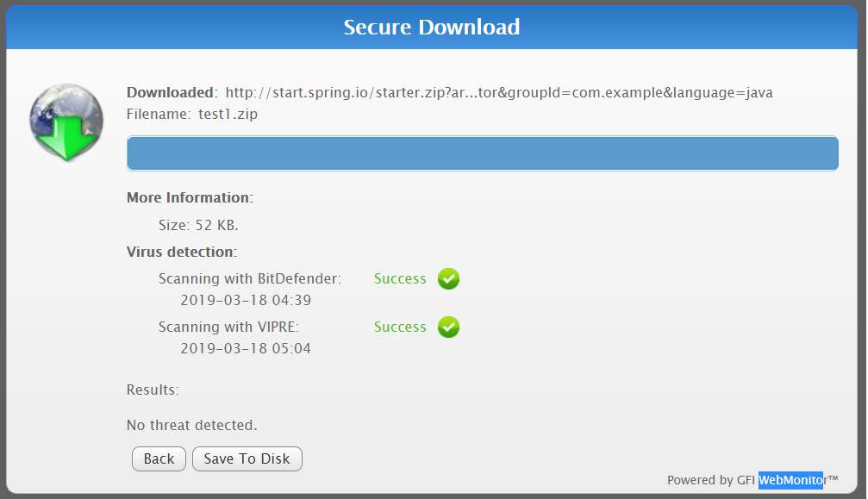This screenshot has width=868, height=499.
Task: Click the Secure Download title bar
Action: [431, 27]
